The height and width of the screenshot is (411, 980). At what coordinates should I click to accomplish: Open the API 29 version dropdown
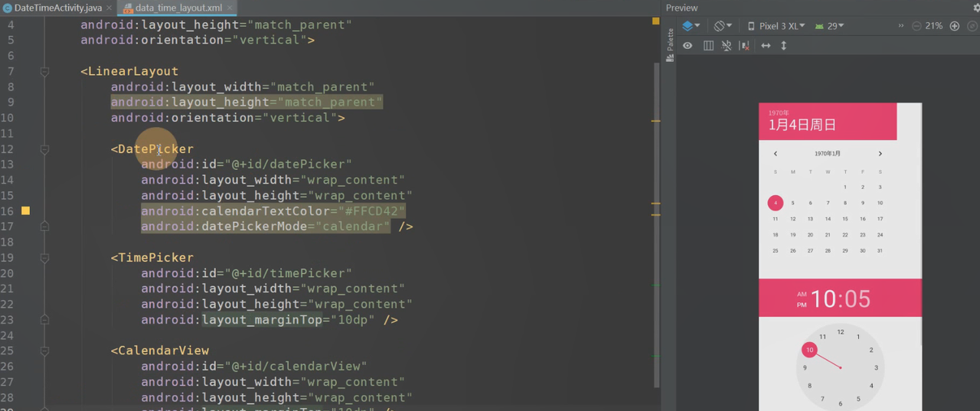(x=830, y=26)
